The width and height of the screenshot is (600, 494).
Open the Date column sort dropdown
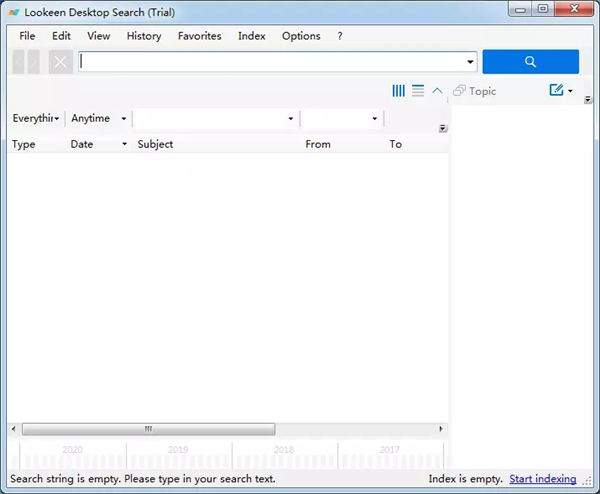coord(125,145)
